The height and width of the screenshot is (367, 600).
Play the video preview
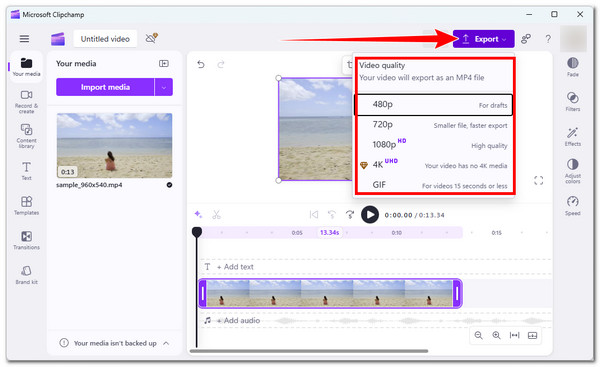tap(370, 215)
